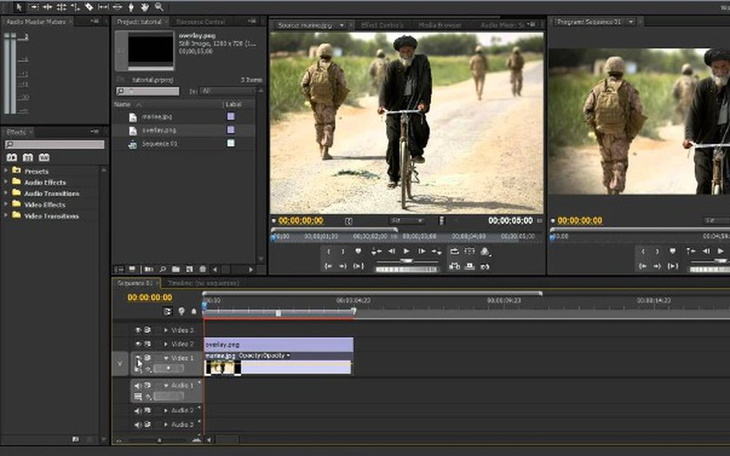Screen dimensions: 730x456
Task: Open Fit zoom dropdown in Source monitor
Action: coord(407,221)
